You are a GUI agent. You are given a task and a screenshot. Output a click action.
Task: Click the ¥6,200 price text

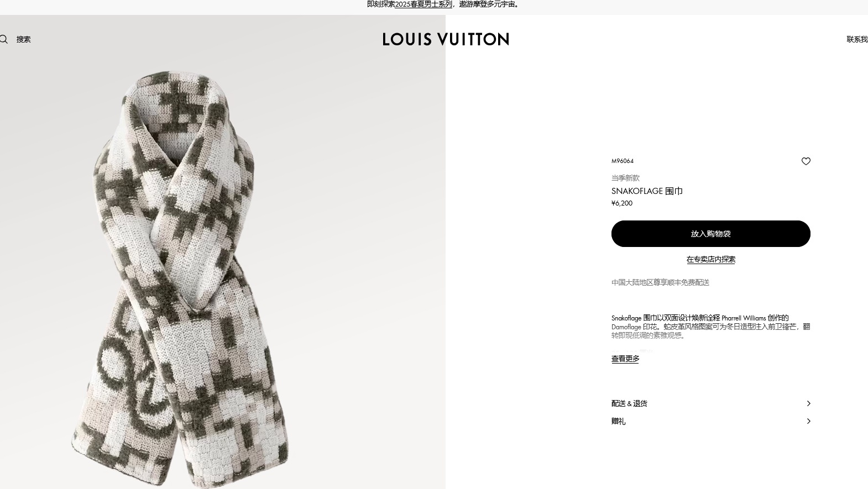(622, 203)
